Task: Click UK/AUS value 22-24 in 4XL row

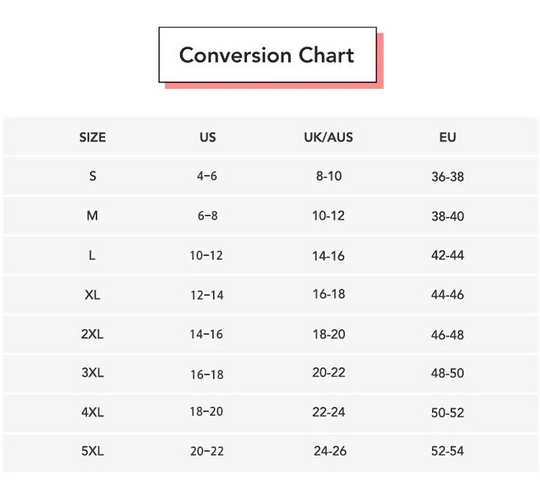Action: click(329, 412)
